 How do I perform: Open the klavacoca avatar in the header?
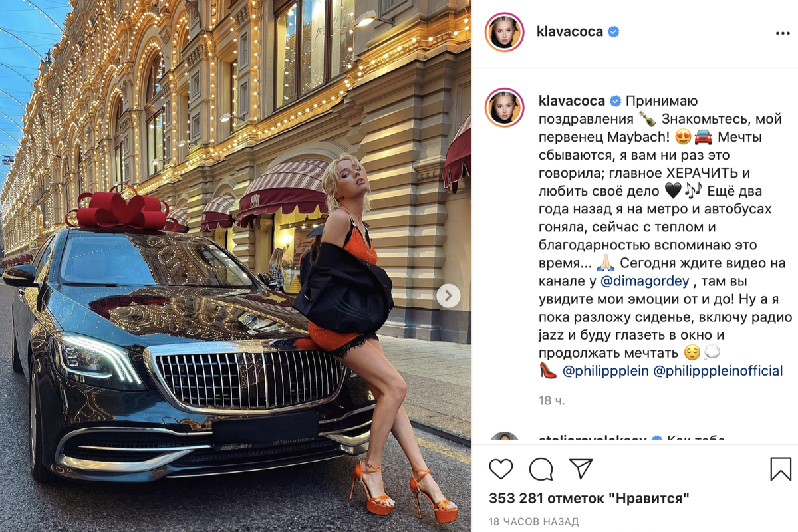pos(504,32)
